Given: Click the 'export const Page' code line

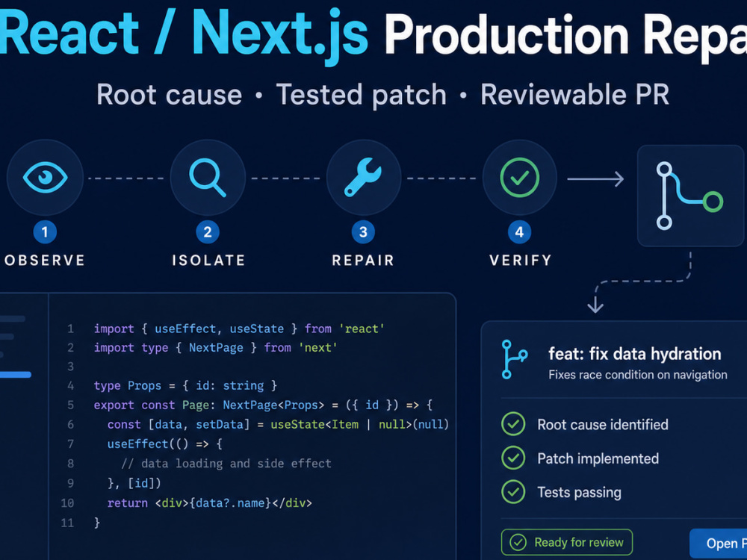Looking at the screenshot, I should pos(263,405).
